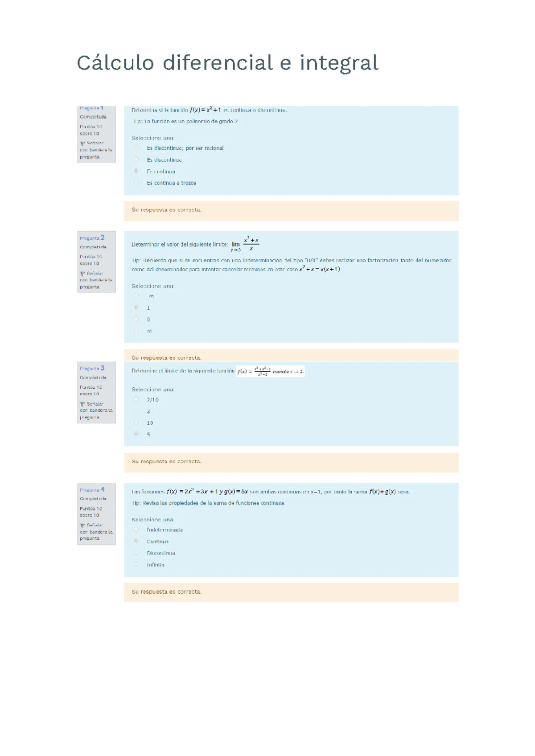Select the 'Continua' option in Pregunta 4
Viewport: 535px width, 756px height.
coord(136,541)
